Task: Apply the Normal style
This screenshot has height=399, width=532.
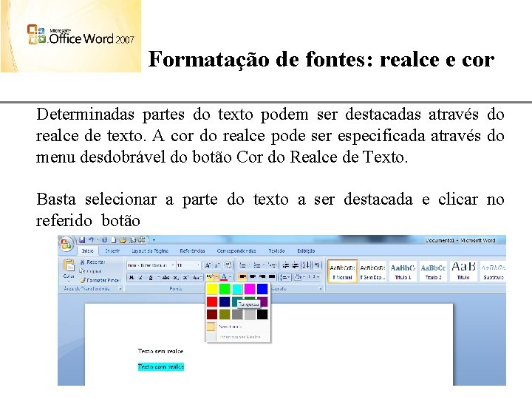Action: [342, 272]
